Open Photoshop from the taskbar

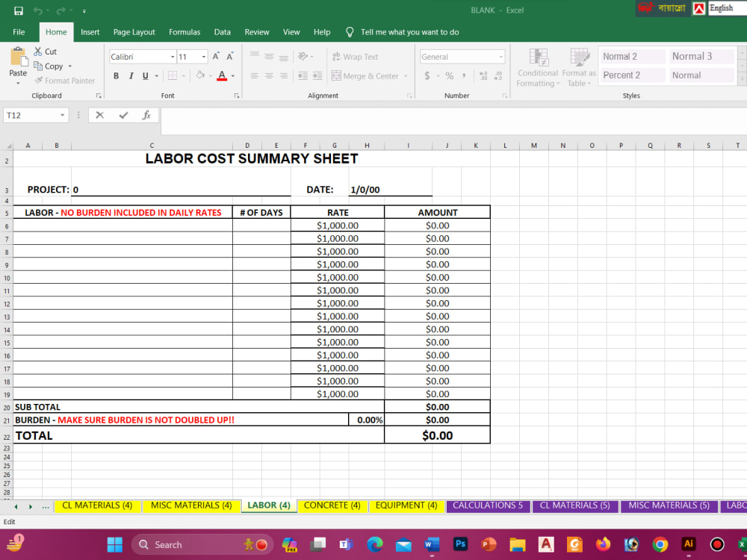(460, 544)
